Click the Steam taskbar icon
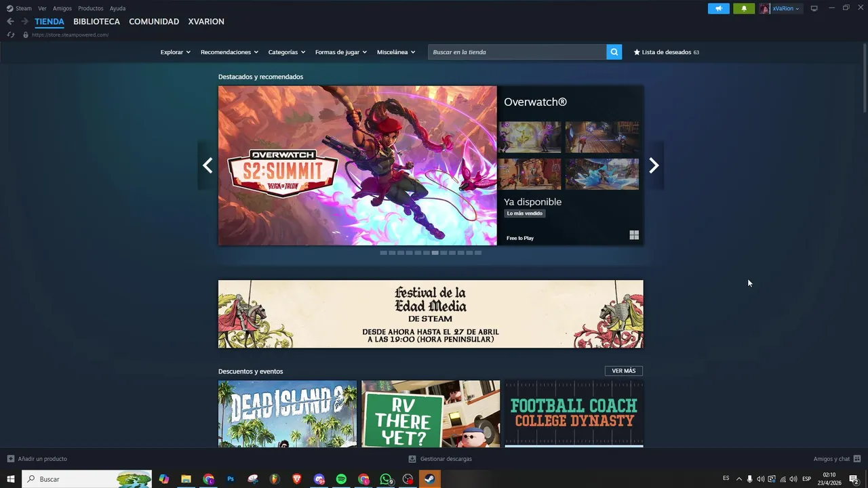The image size is (868, 488). point(430,479)
